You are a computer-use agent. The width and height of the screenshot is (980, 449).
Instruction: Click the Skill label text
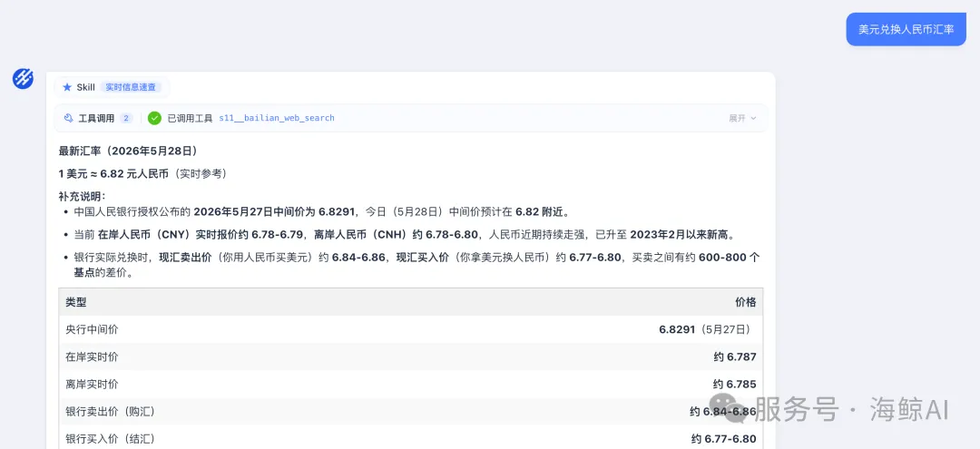(85, 87)
